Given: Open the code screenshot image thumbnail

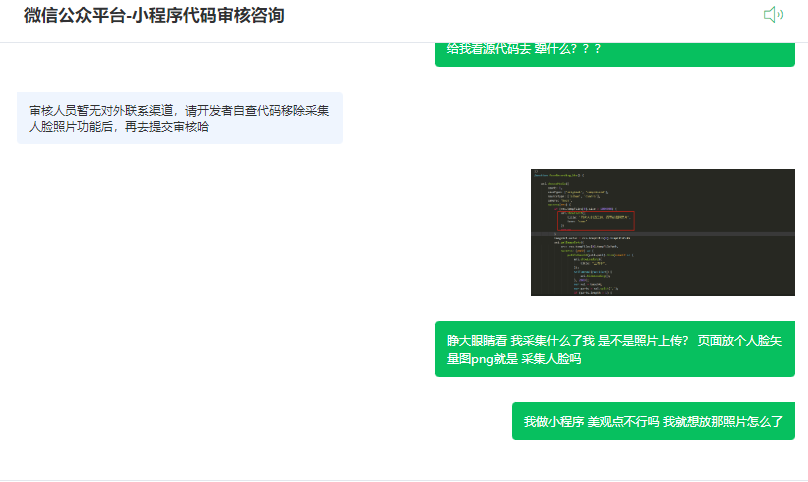Looking at the screenshot, I should click(x=663, y=232).
